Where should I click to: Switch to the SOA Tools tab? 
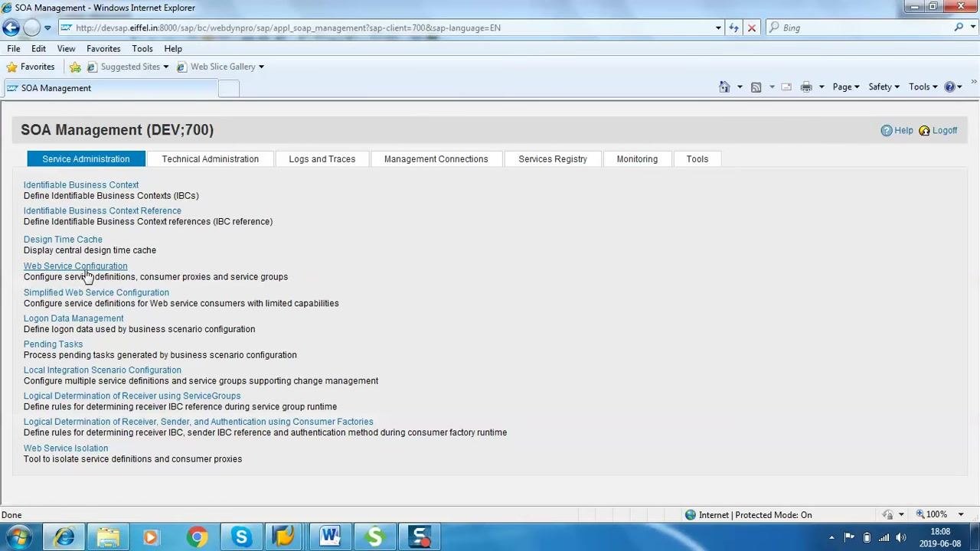pos(697,158)
